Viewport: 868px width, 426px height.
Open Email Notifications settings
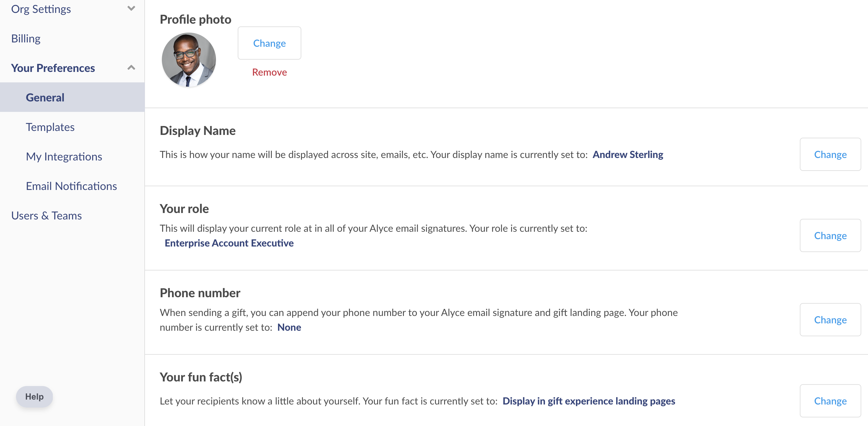[72, 186]
